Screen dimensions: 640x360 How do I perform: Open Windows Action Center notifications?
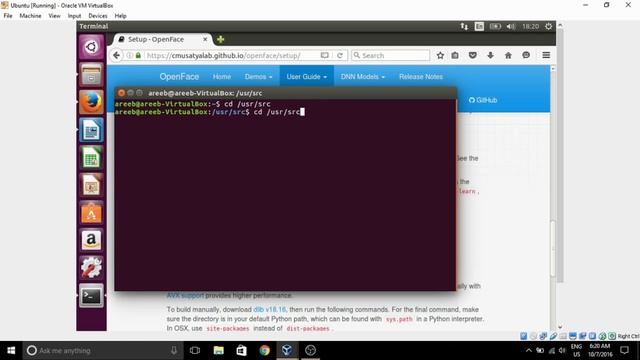click(624, 350)
